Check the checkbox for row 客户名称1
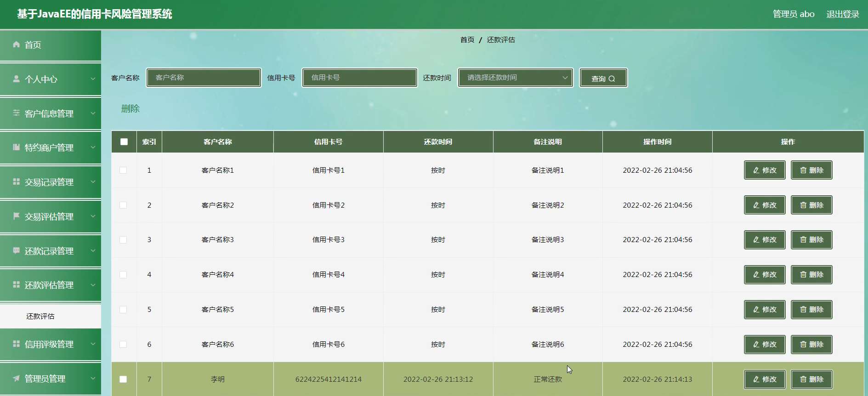Image resolution: width=868 pixels, height=396 pixels. (123, 170)
